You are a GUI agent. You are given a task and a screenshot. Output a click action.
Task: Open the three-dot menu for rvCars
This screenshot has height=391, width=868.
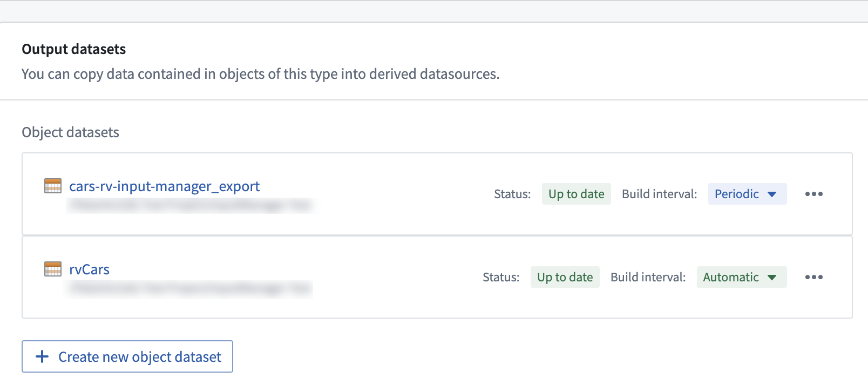pos(813,277)
